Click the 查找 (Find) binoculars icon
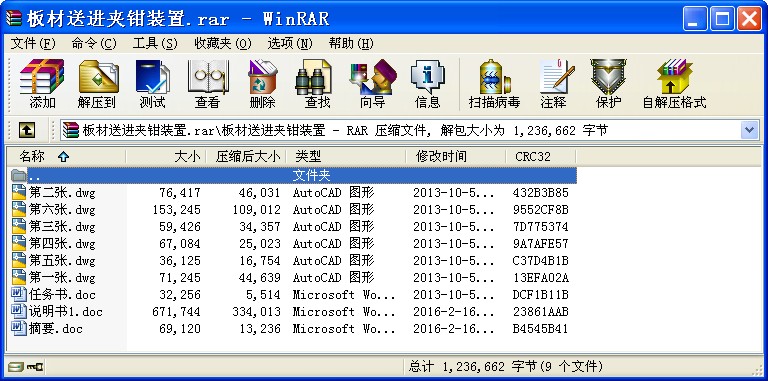 (313, 77)
